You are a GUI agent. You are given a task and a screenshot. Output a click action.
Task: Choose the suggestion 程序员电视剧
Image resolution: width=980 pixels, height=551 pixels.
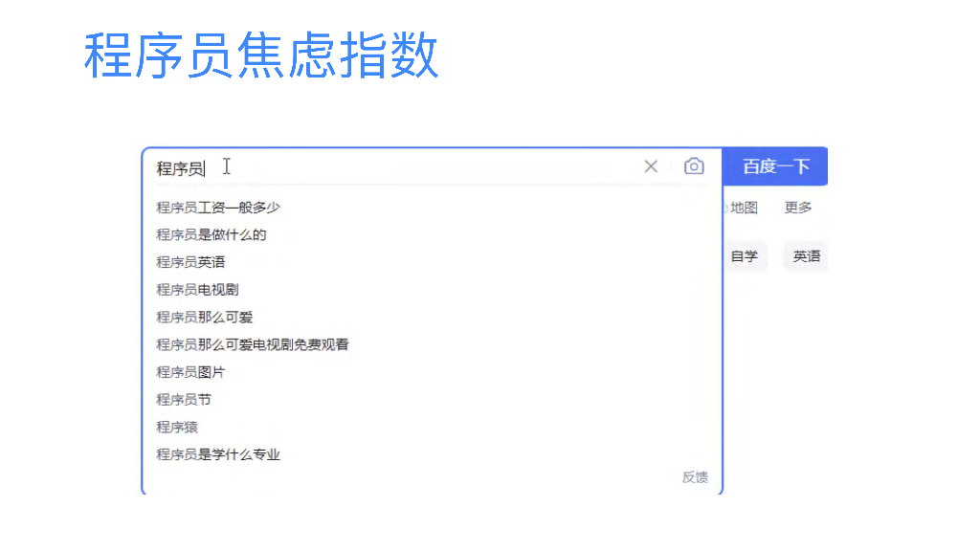point(197,290)
